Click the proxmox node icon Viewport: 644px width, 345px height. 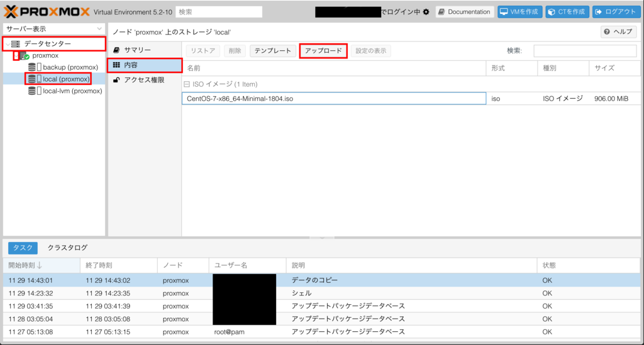[25, 55]
